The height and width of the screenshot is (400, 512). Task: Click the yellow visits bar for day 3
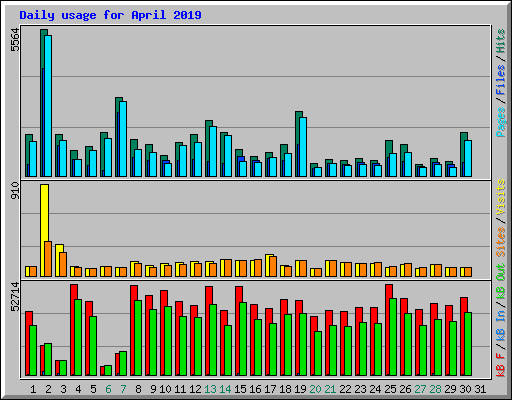pyautogui.click(x=59, y=260)
